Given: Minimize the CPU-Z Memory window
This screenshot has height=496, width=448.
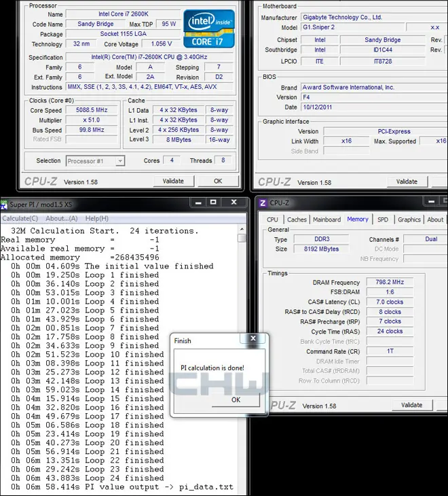Looking at the screenshot, I should point(432,202).
